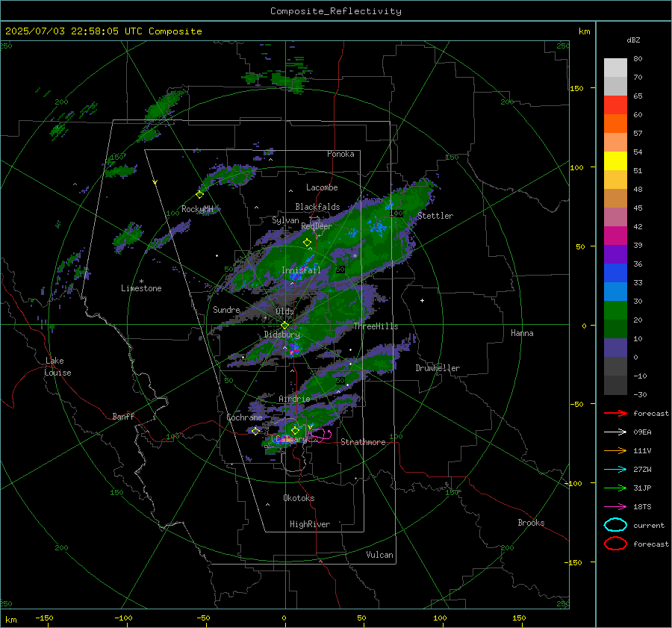
Task: Click the 09EA legend text
Action: [x=642, y=432]
